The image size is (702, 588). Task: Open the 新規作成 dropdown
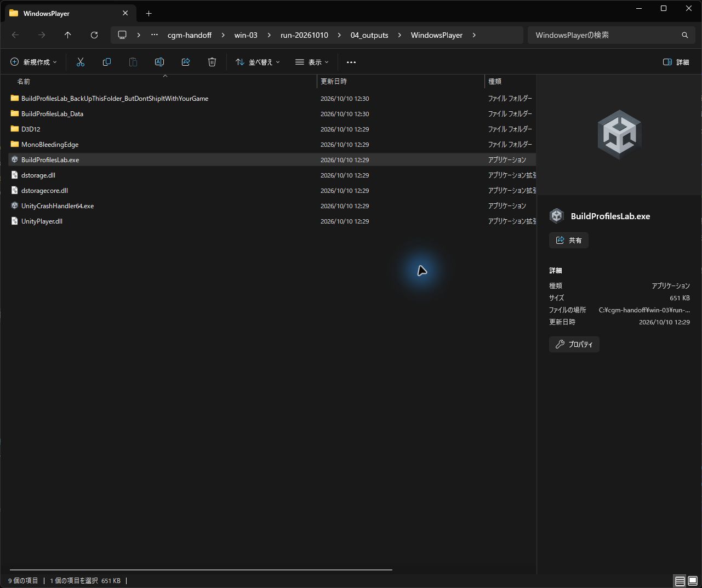(x=34, y=62)
